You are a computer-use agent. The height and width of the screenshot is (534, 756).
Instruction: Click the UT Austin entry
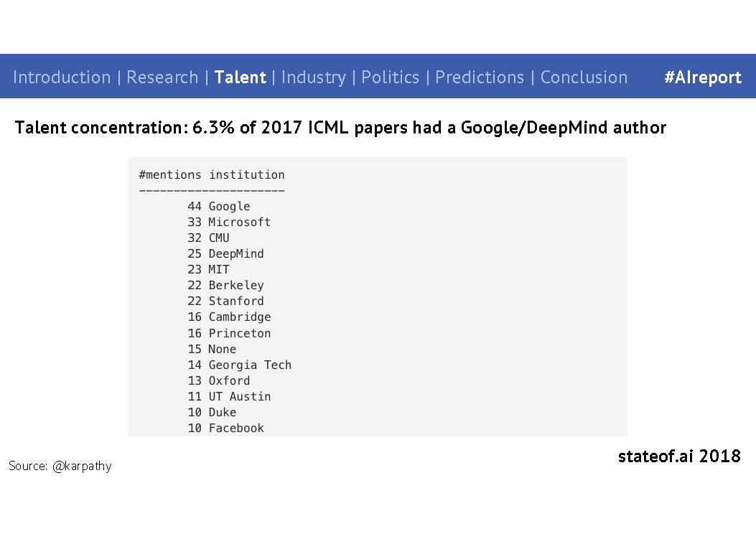click(x=229, y=397)
